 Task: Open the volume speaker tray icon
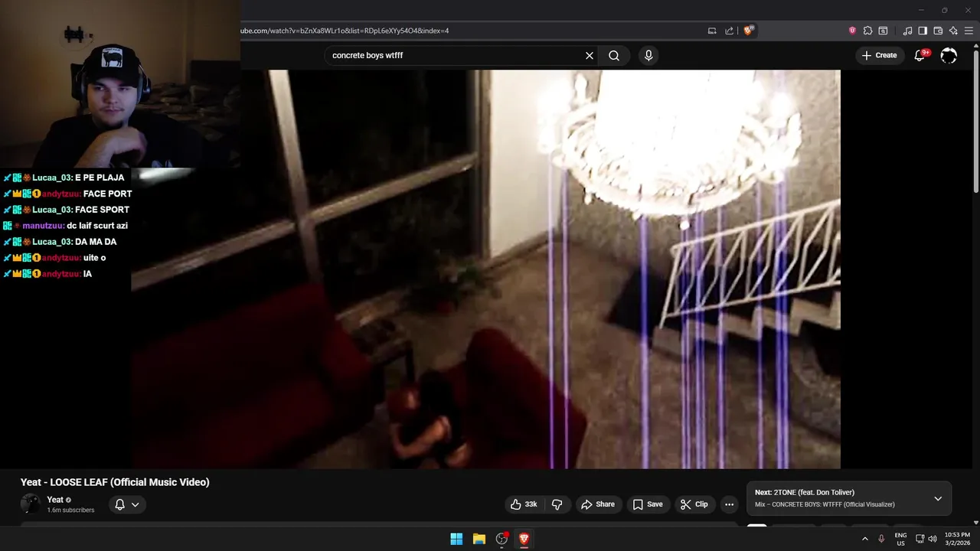pyautogui.click(x=933, y=539)
